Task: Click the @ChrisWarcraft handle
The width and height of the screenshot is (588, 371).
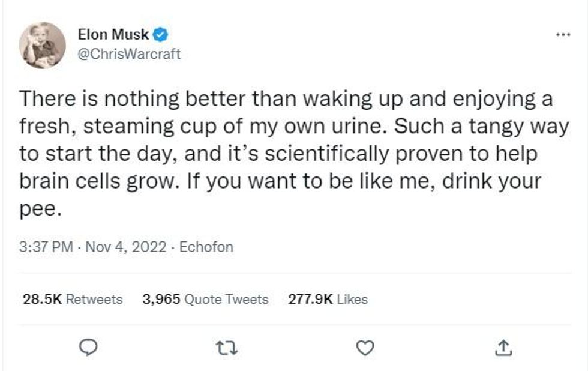Action: click(129, 55)
